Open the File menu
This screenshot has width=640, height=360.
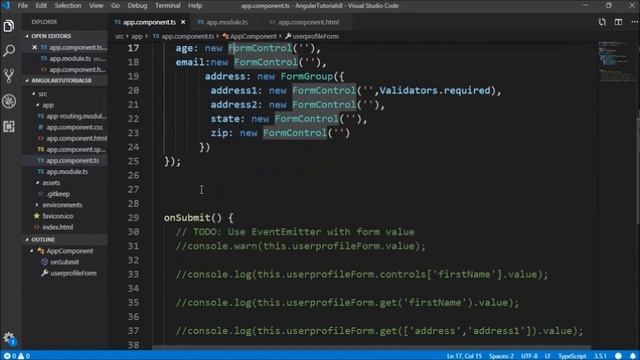pyautogui.click(x=23, y=5)
